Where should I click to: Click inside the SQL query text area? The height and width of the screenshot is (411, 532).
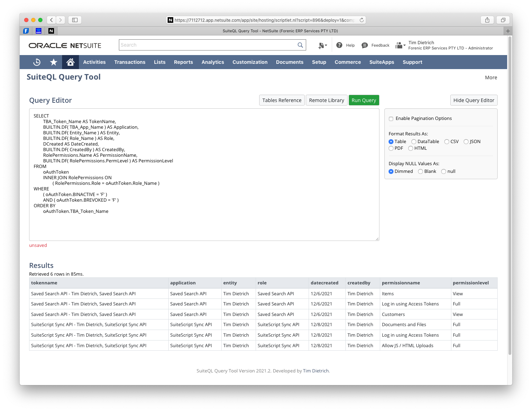tap(204, 175)
